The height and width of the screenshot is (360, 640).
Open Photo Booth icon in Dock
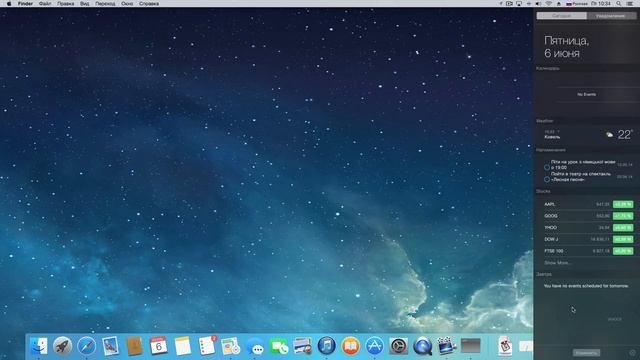coord(302,346)
